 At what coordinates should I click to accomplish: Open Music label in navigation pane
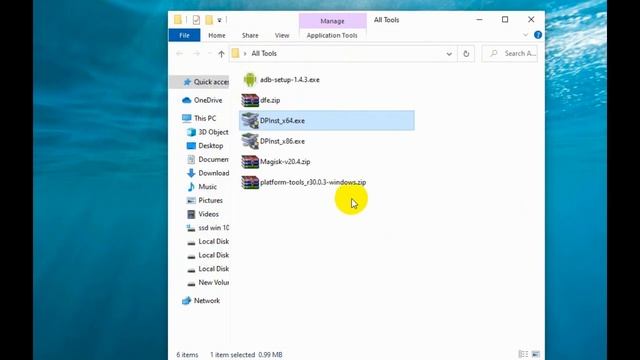(207, 187)
